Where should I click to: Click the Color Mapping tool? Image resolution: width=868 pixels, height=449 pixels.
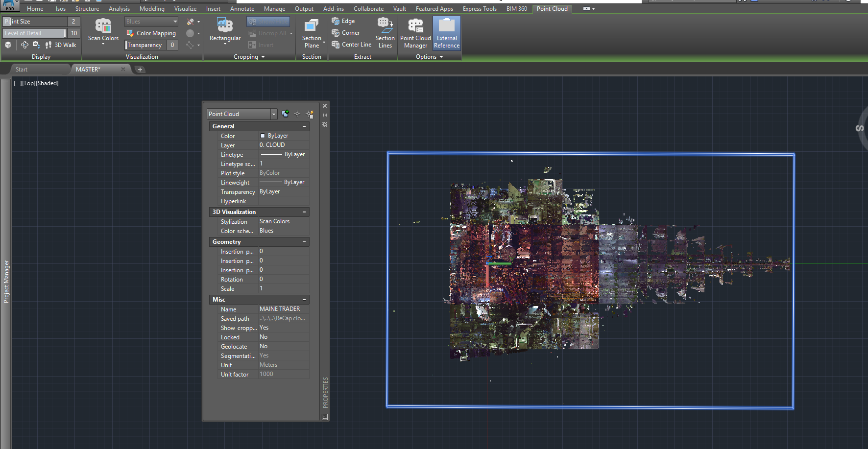[x=151, y=33]
